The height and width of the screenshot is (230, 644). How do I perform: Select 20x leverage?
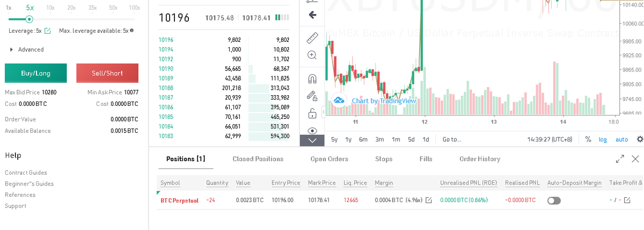[x=71, y=8]
